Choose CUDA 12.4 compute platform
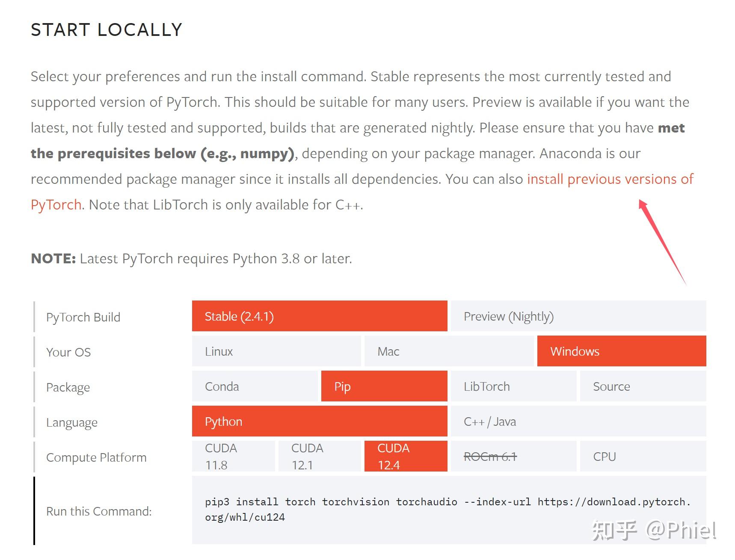Viewport: 735px width, 560px height. (x=406, y=457)
